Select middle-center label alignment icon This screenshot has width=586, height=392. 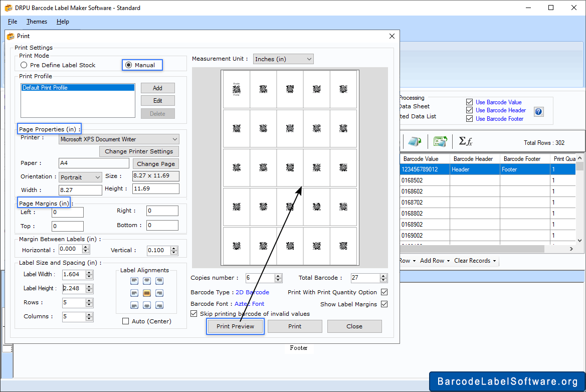[x=147, y=293]
